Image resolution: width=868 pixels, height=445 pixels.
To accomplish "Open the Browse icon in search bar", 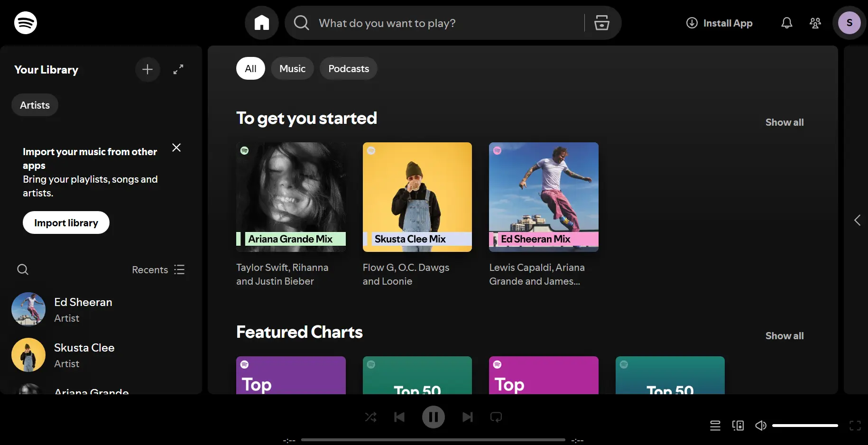I will tap(601, 23).
